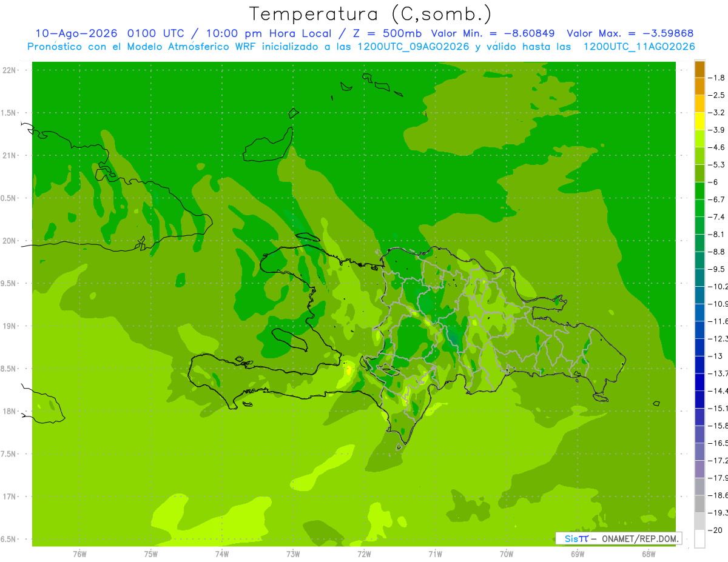
Task: Click the legend value '-7.4'
Action: point(716,217)
